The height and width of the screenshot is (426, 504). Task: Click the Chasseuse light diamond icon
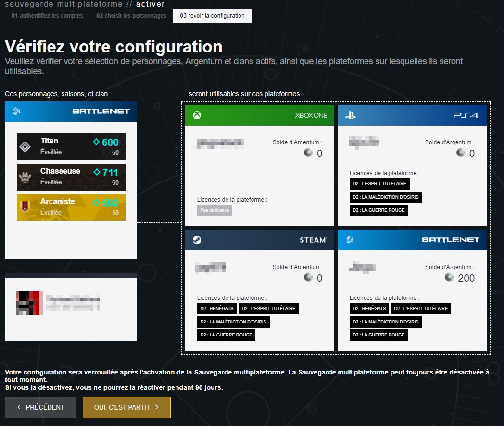pos(97,172)
